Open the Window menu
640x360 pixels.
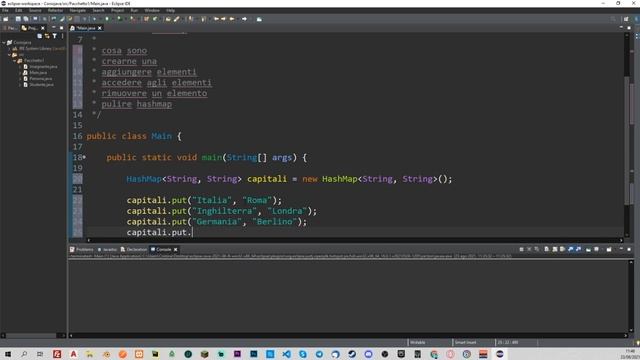(152, 10)
